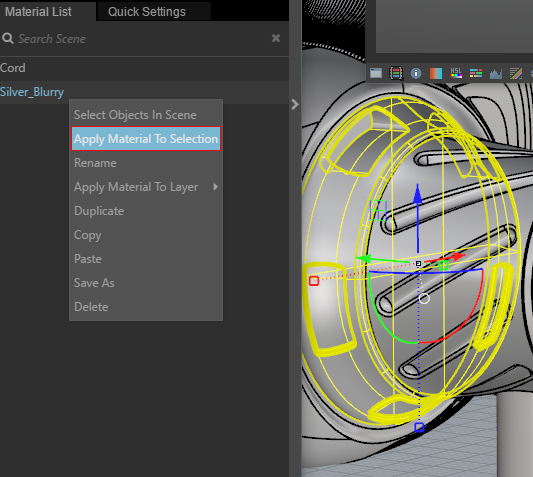Expand the collapsed side panel arrow
This screenshot has width=533, height=477.
point(295,104)
